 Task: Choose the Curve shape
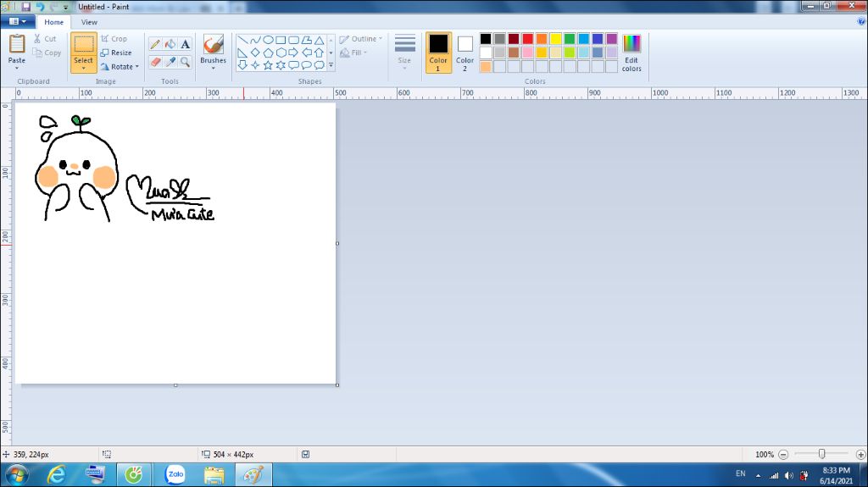pyautogui.click(x=255, y=40)
